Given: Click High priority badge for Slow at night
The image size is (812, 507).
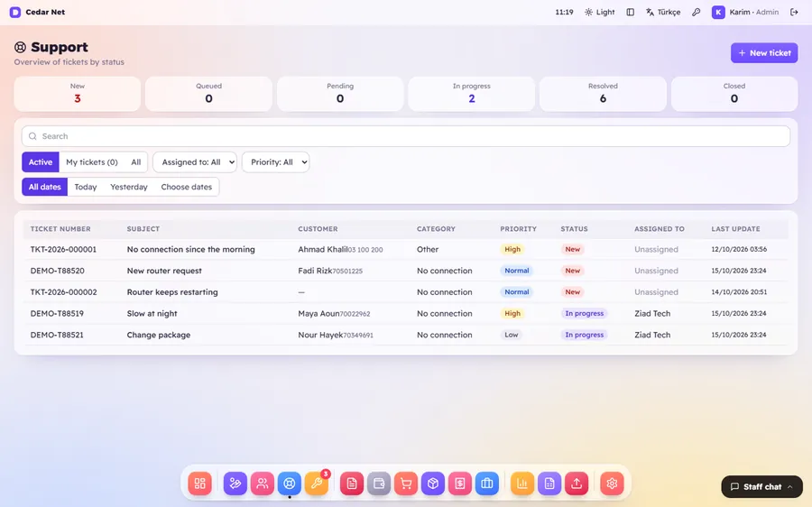Looking at the screenshot, I should pyautogui.click(x=512, y=313).
